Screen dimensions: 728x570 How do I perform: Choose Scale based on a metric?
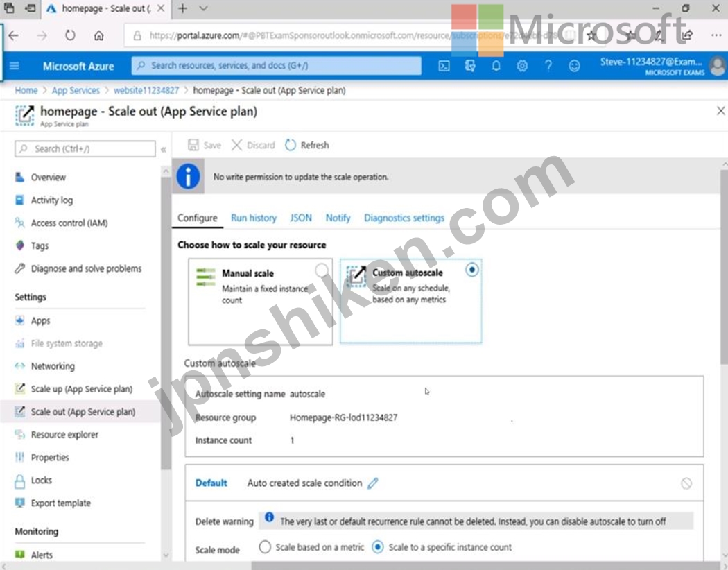265,547
